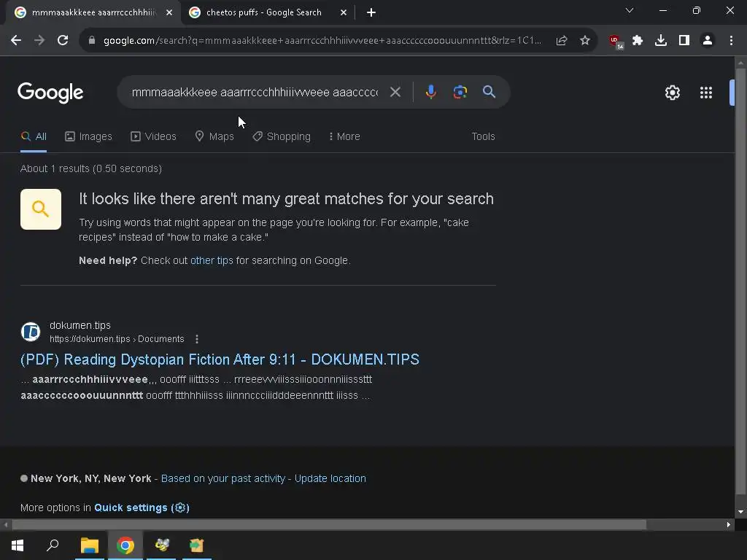Screen dimensions: 747x560
Task: Close the cheetos puffs tab
Action: pyautogui.click(x=344, y=12)
